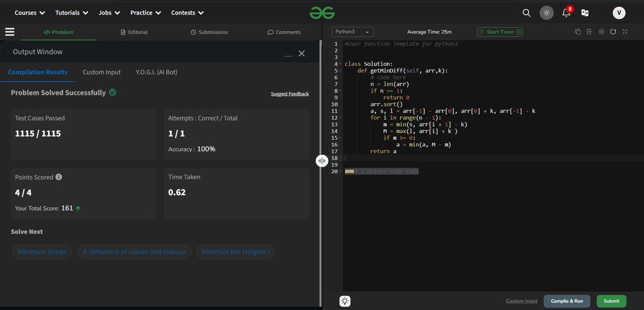This screenshot has width=644, height=310.
Task: Select the Custom Input tab
Action: (101, 72)
